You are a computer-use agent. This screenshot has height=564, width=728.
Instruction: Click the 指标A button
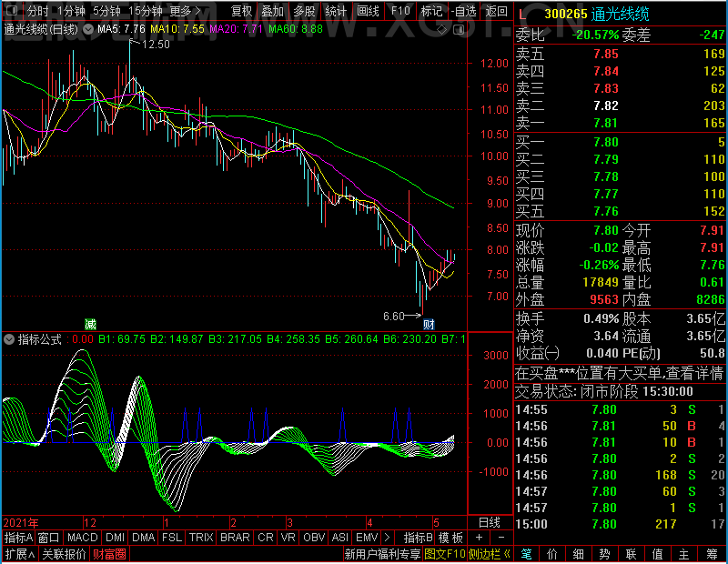tap(18, 538)
